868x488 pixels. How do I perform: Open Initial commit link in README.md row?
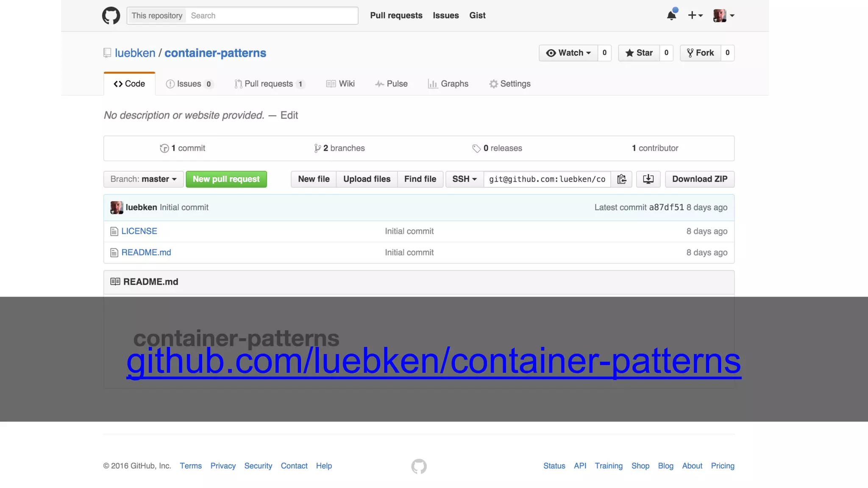(x=409, y=252)
